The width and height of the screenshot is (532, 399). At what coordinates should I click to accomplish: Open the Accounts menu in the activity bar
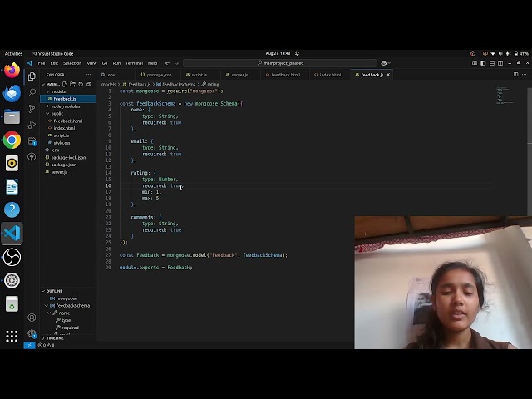coord(32,318)
